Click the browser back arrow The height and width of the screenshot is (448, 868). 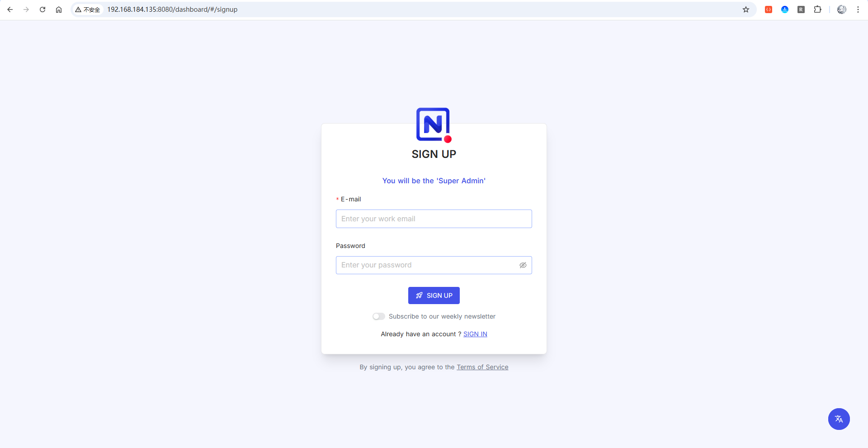(10, 10)
